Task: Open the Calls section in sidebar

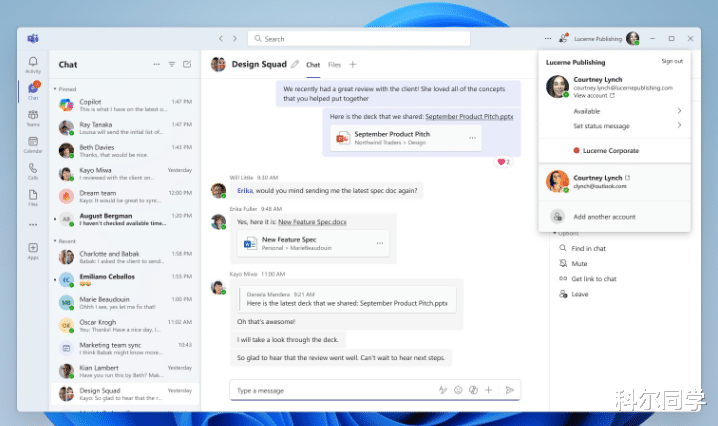Action: point(33,171)
